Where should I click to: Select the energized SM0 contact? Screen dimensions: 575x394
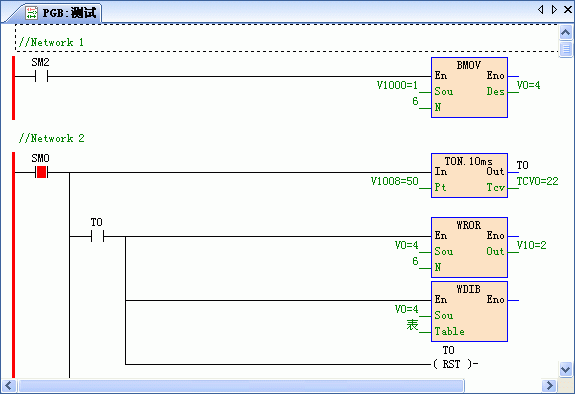[x=41, y=172]
